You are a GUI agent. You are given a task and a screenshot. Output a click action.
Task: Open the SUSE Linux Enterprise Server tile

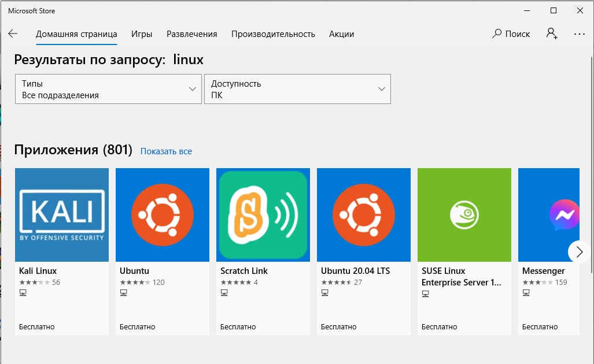pos(464,214)
